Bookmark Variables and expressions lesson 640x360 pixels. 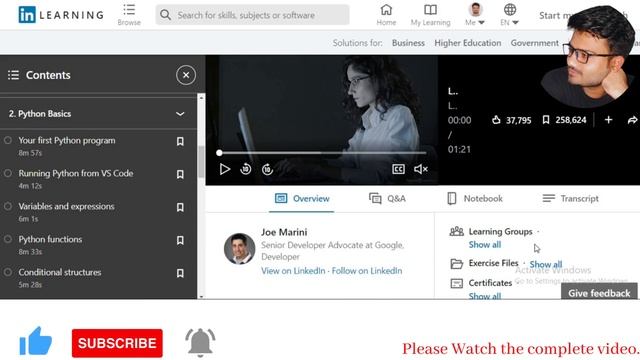pos(180,207)
